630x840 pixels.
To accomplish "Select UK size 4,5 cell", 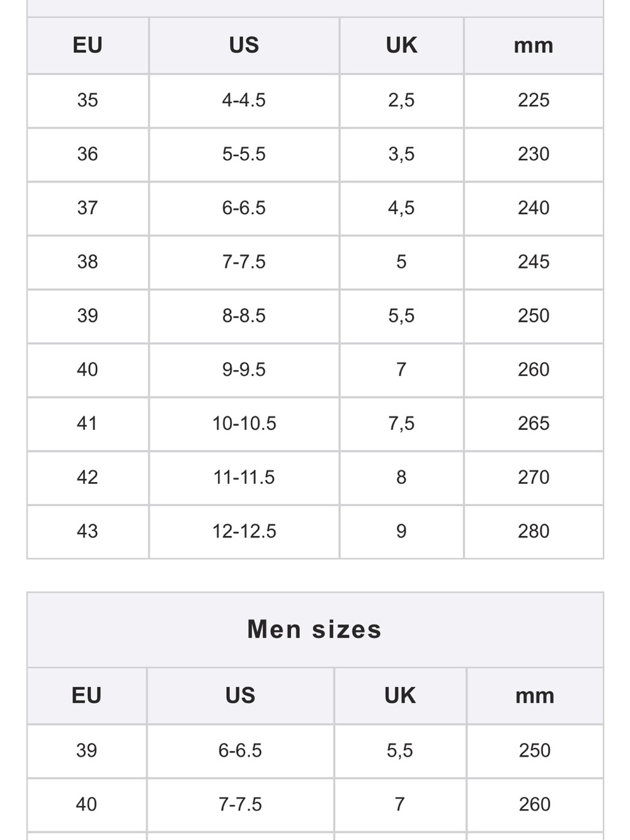I will click(401, 208).
